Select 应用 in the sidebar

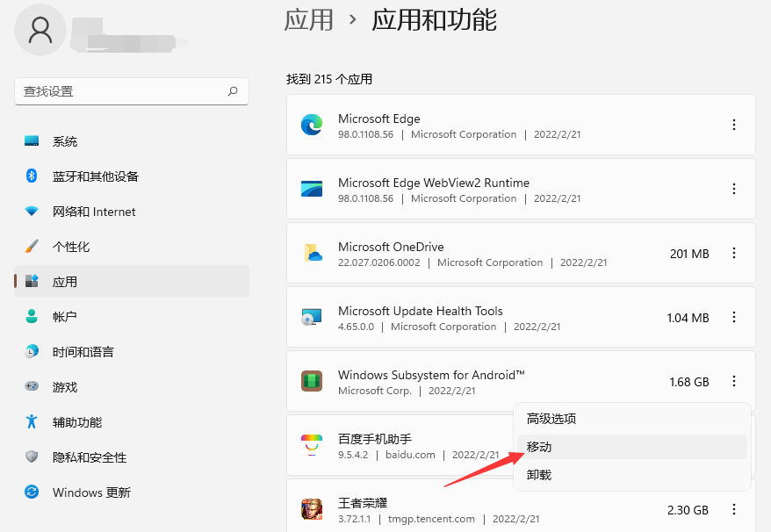click(132, 281)
